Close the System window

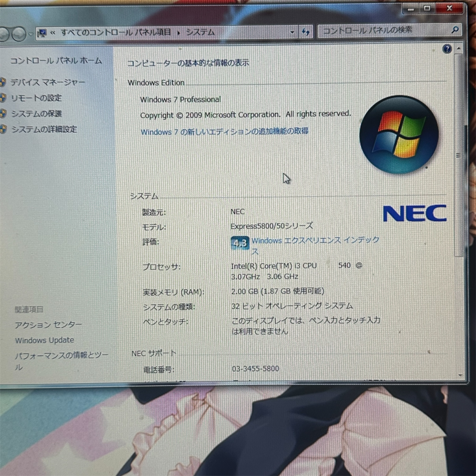(449, 8)
